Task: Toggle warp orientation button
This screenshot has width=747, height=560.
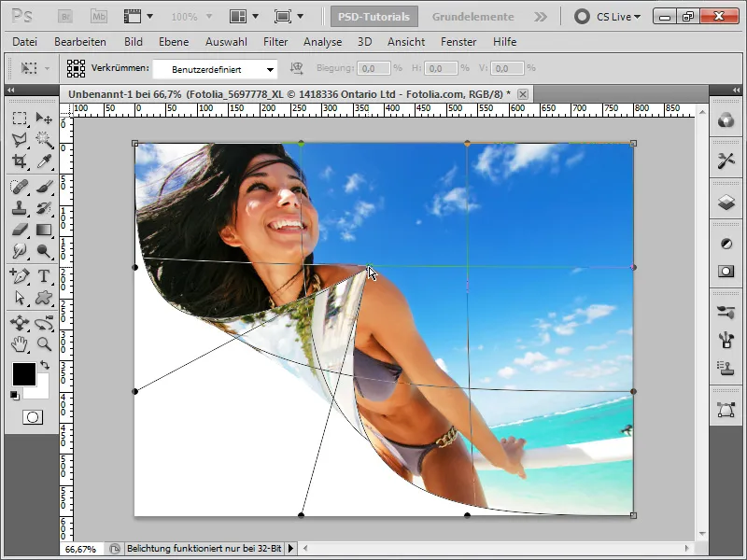Action: [x=297, y=68]
